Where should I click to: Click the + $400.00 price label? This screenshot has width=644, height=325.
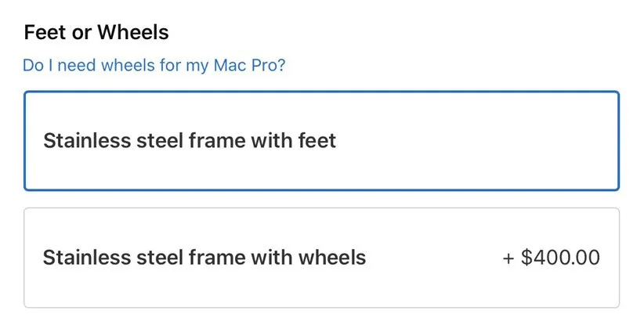(x=552, y=257)
